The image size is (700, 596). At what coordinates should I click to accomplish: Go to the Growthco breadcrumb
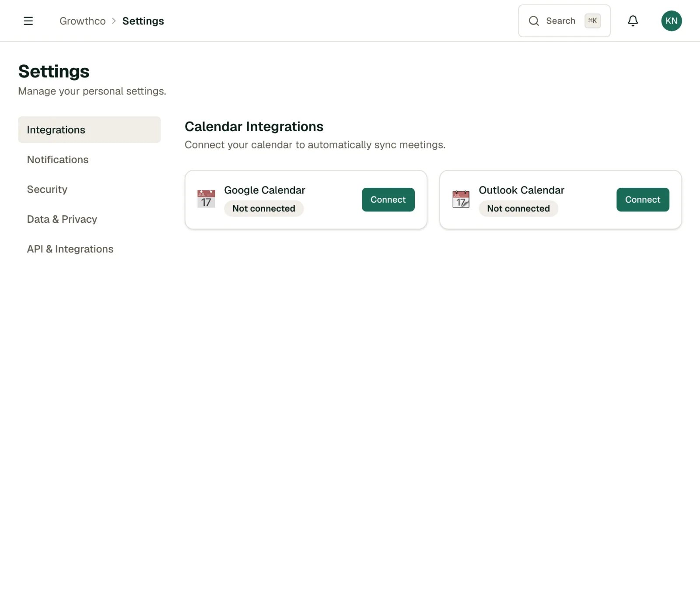coord(83,21)
